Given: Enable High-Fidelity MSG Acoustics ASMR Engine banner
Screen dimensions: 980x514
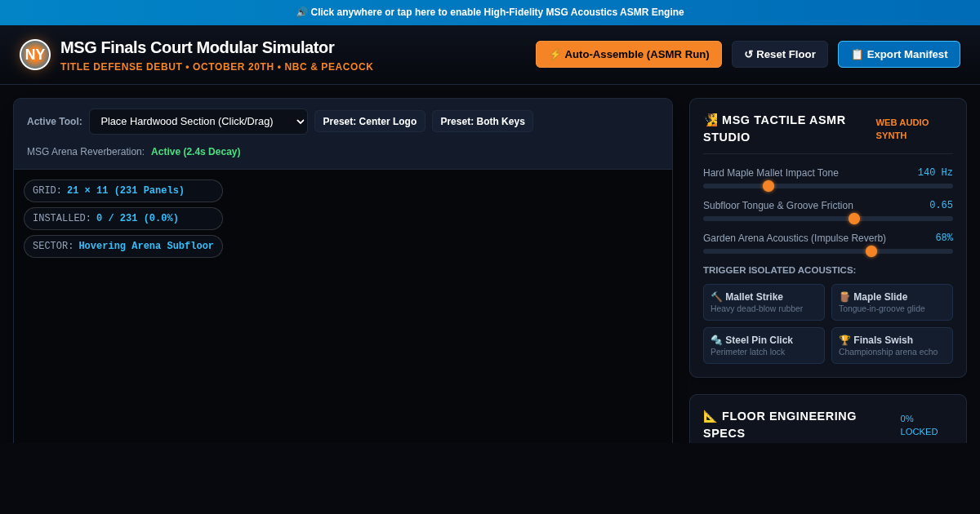Looking at the screenshot, I should click(490, 12).
